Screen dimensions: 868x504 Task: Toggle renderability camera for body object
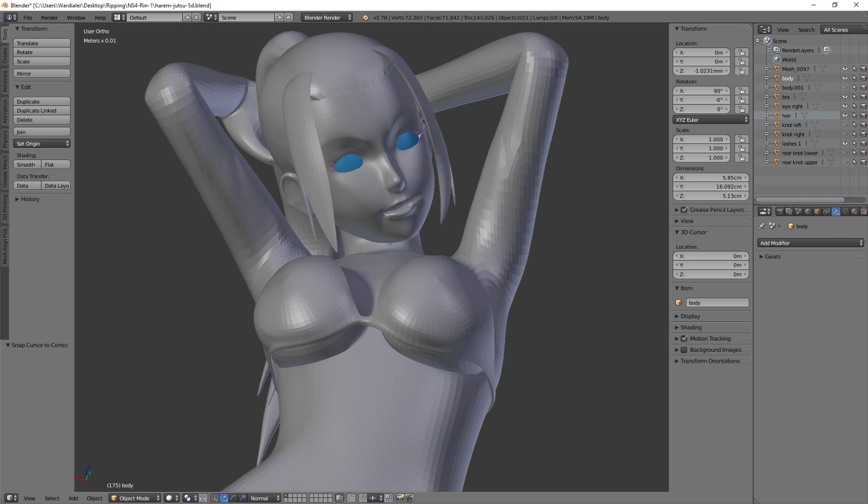pyautogui.click(x=863, y=78)
